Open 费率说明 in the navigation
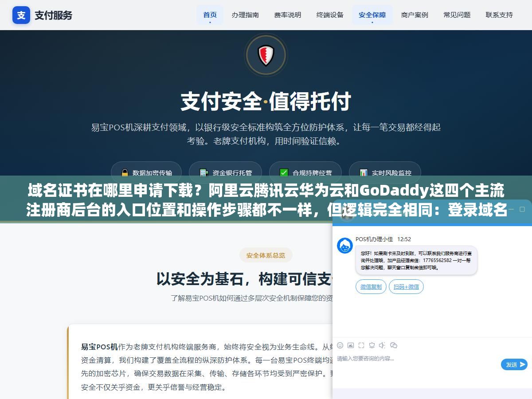 (x=287, y=15)
